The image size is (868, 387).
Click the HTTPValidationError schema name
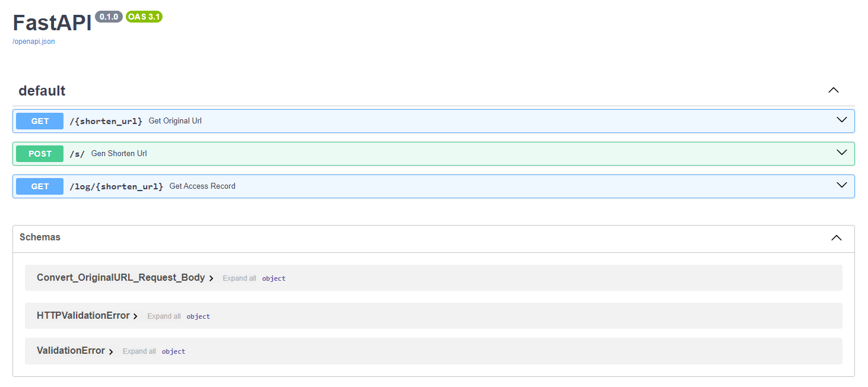(x=83, y=316)
